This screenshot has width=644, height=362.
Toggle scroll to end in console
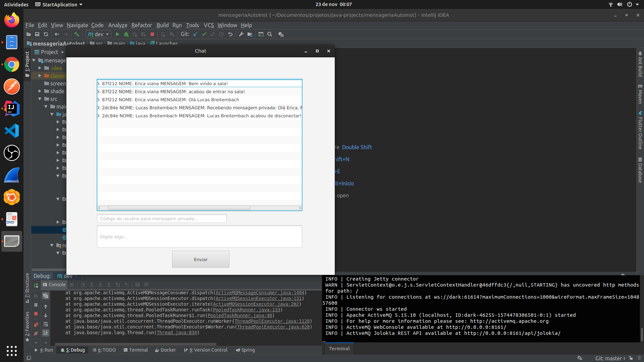pos(46,333)
